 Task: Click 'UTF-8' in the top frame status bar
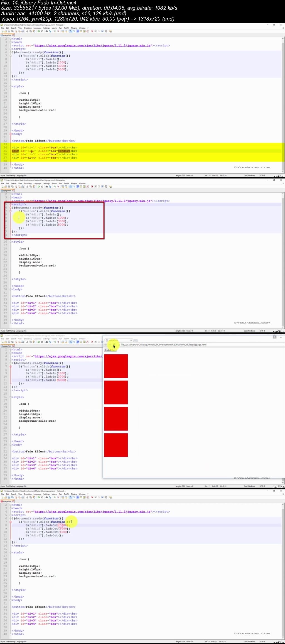[262, 176]
